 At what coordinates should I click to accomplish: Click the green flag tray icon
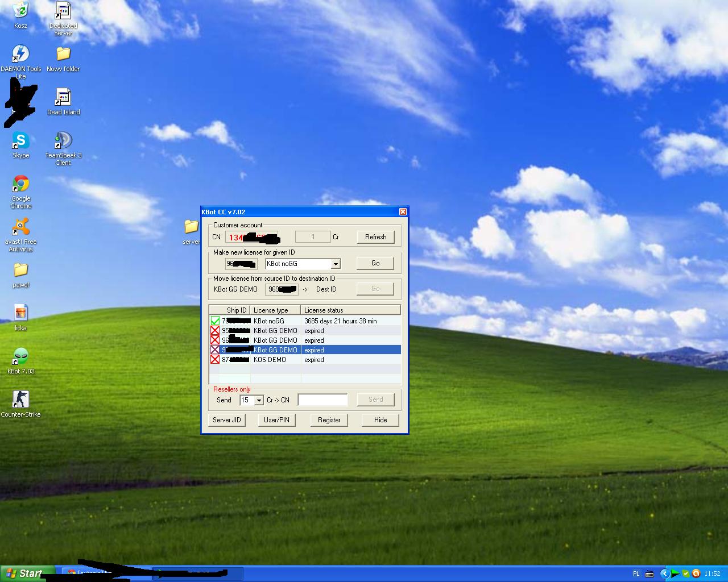tap(675, 573)
